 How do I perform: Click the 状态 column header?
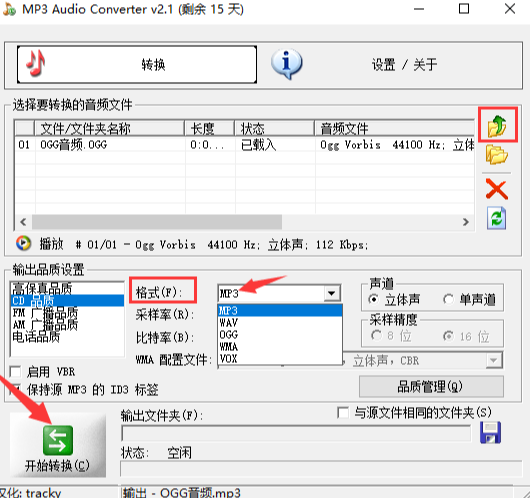274,128
